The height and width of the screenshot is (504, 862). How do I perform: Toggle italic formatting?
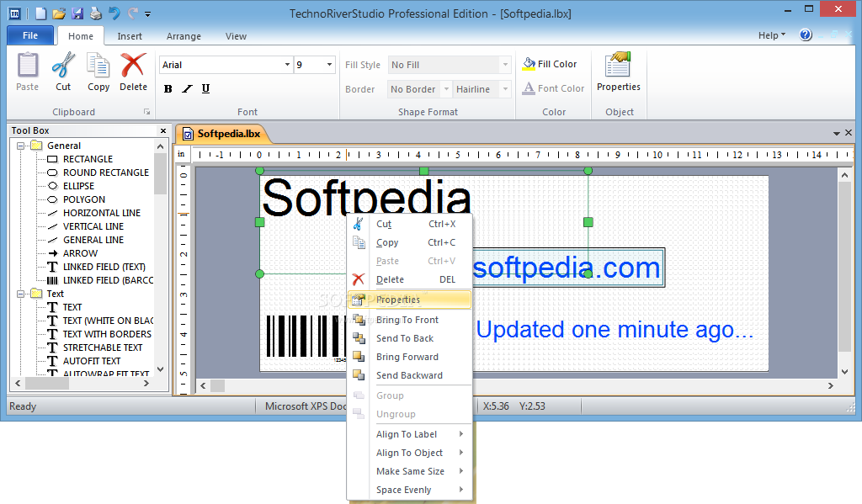(x=187, y=88)
